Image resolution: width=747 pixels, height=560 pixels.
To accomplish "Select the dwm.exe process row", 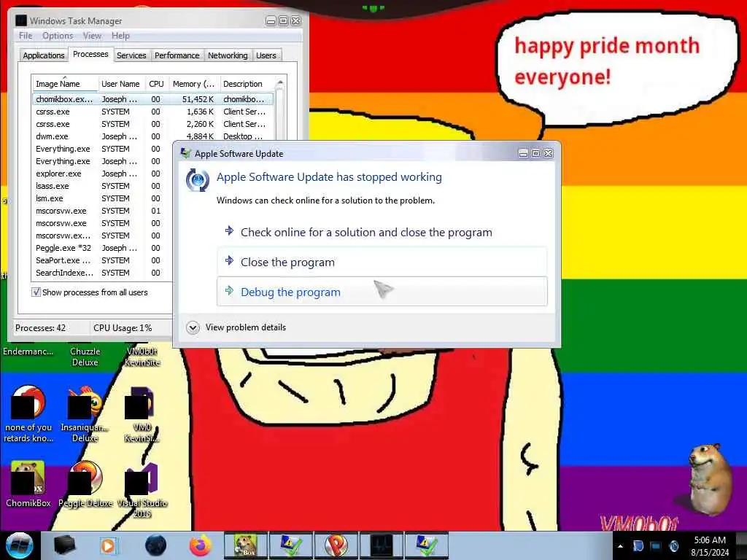I will (x=152, y=136).
